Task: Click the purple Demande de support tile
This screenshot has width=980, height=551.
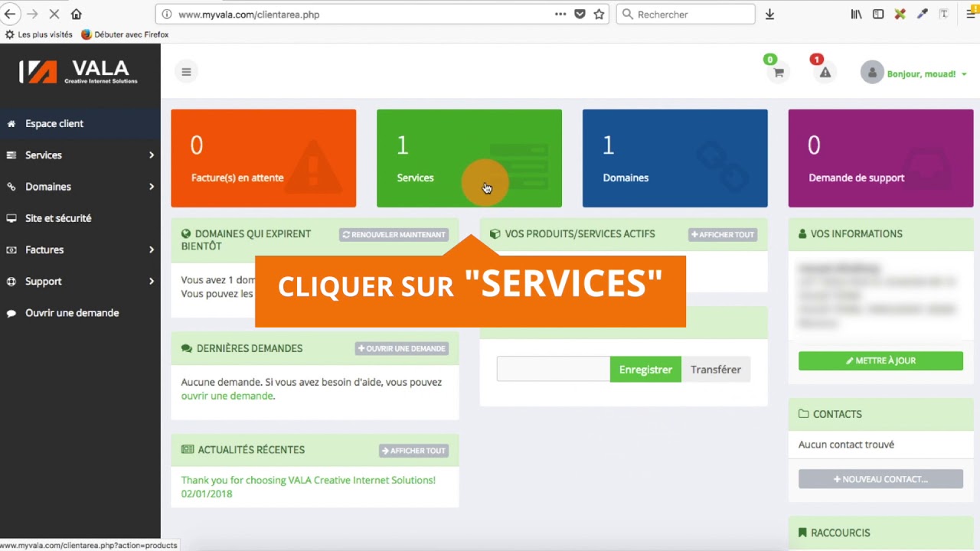Action: click(880, 158)
